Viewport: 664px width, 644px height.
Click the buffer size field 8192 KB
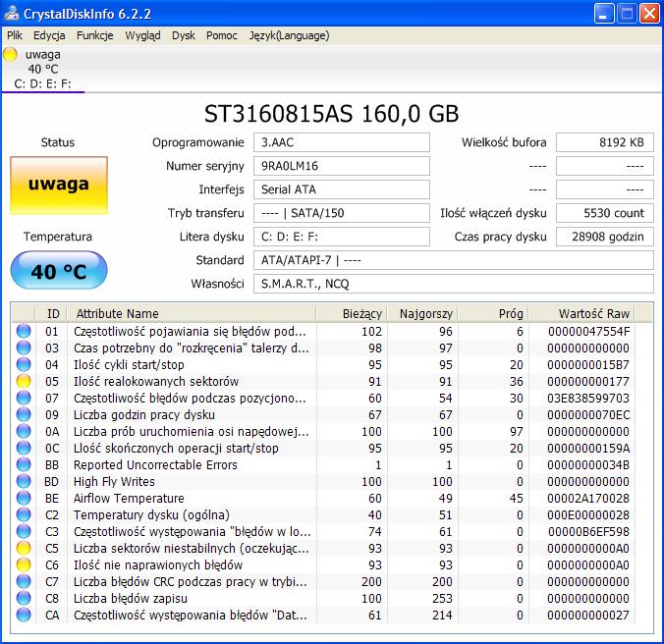[605, 142]
